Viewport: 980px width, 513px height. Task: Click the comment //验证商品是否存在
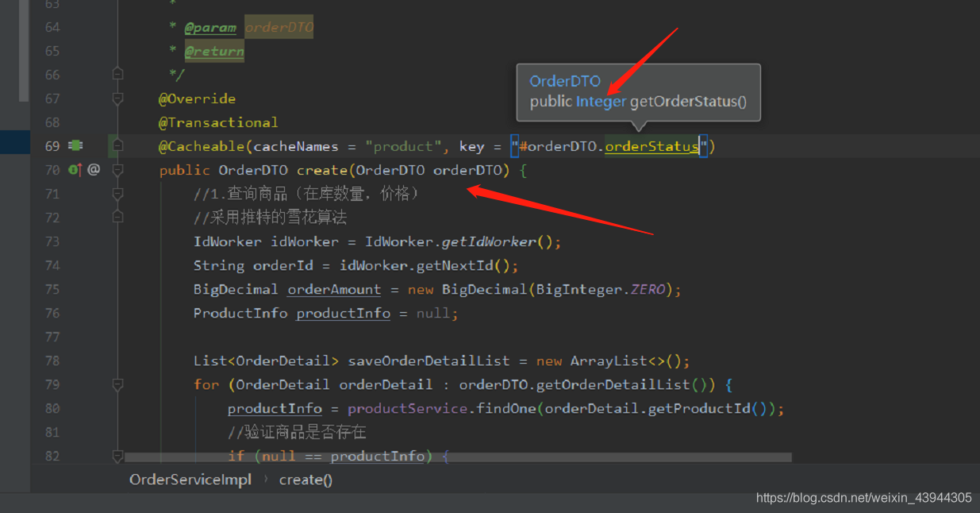[x=297, y=432]
